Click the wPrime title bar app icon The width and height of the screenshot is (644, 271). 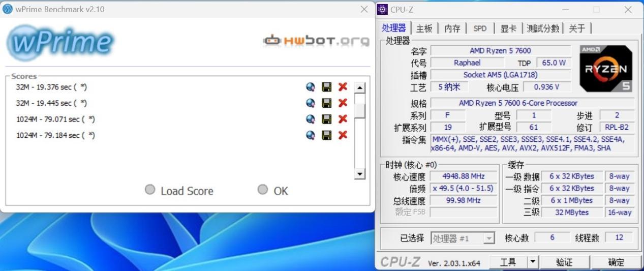pos(8,9)
